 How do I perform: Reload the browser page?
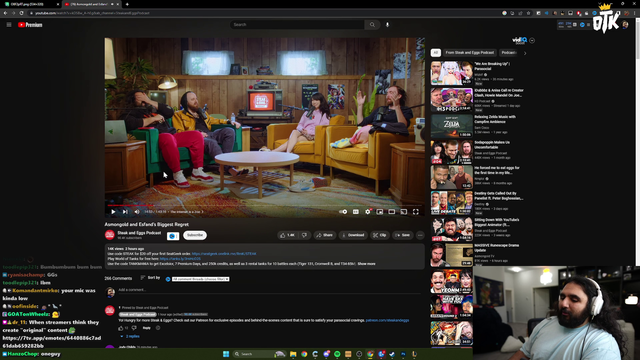(21, 13)
